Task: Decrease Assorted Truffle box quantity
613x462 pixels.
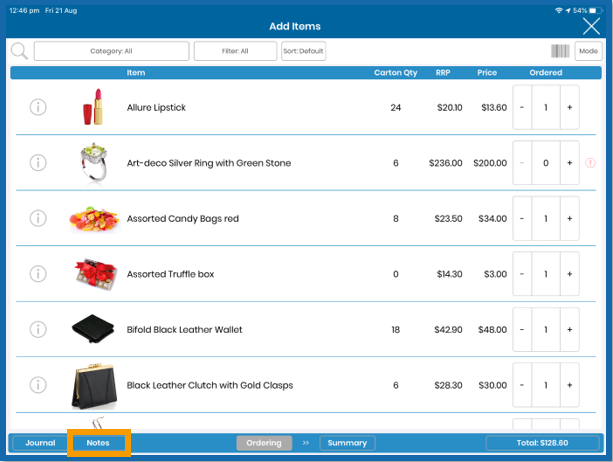Action: click(x=522, y=274)
